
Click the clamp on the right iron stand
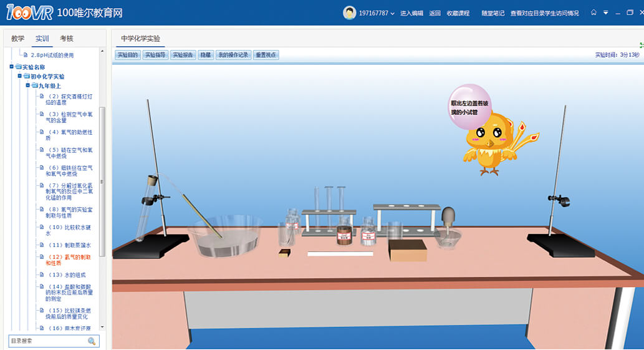point(559,200)
